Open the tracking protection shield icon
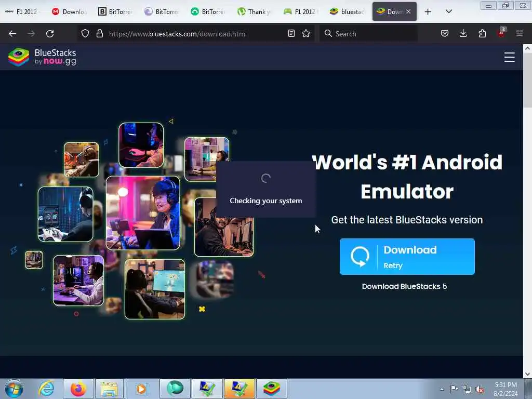This screenshot has height=399, width=532. click(85, 34)
